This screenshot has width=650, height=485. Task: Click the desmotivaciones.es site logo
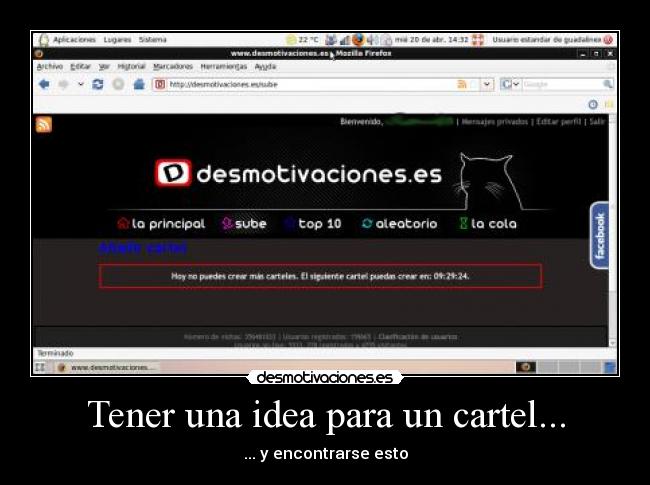pos(298,173)
